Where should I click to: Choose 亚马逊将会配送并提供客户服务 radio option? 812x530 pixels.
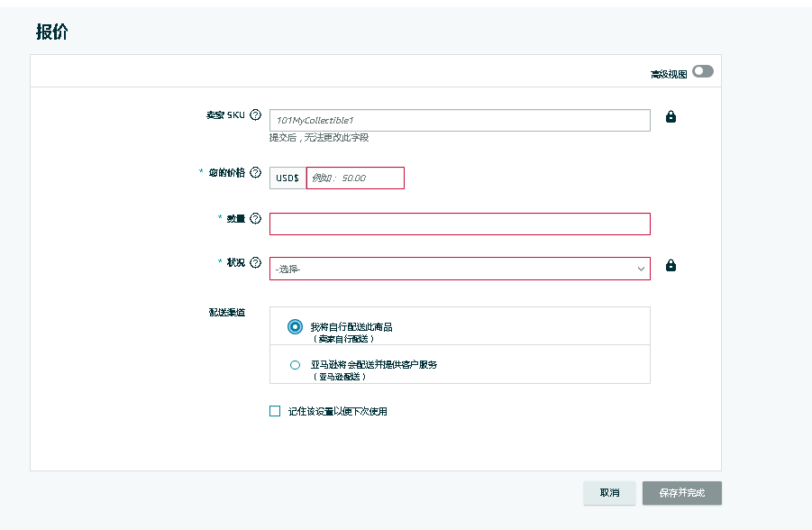pyautogui.click(x=295, y=365)
